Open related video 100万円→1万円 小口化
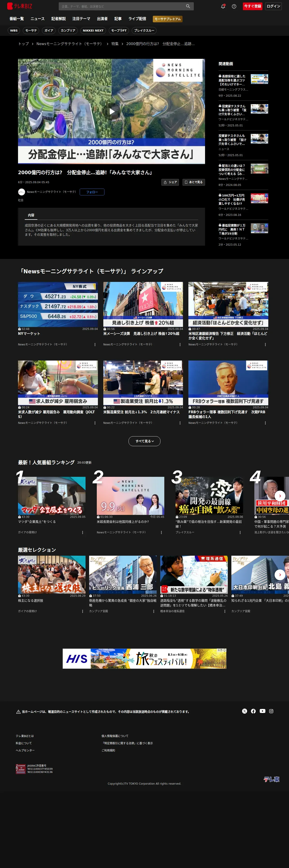The height and width of the screenshot is (868, 289). coord(243,205)
